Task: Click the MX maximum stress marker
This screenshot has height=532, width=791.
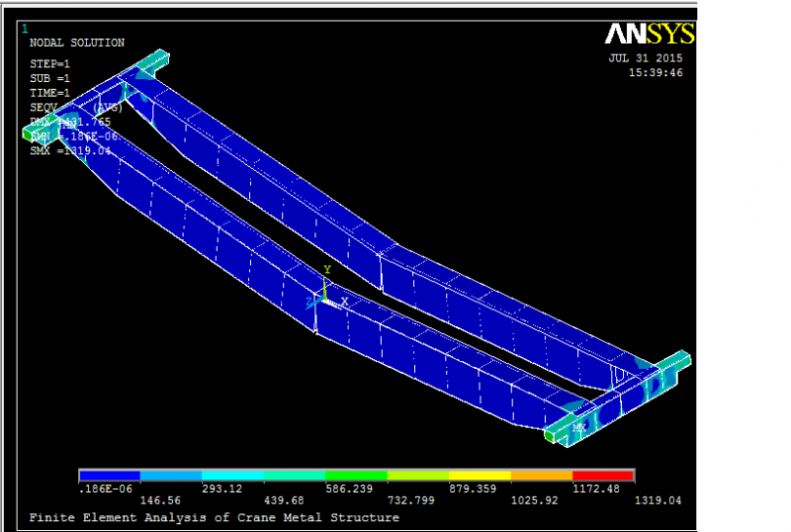Action: [578, 428]
